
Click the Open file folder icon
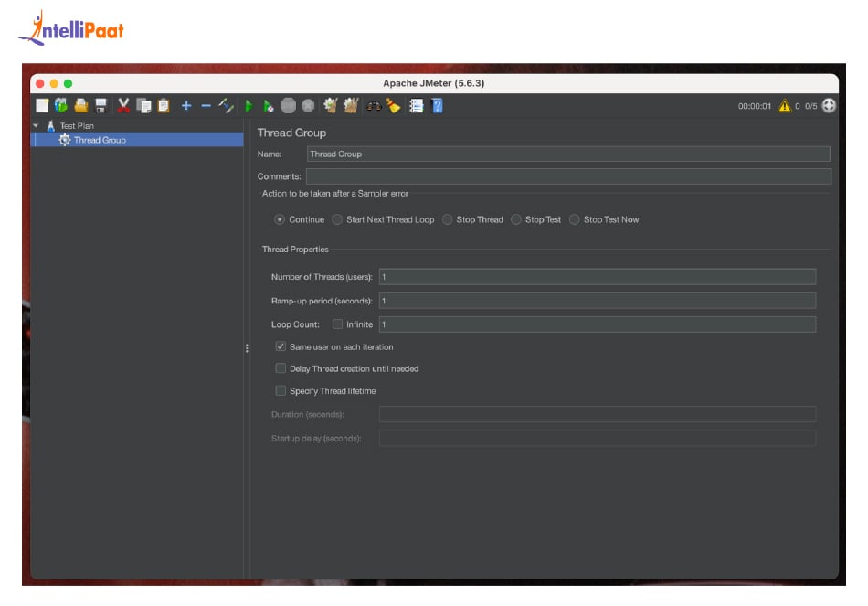(x=81, y=105)
